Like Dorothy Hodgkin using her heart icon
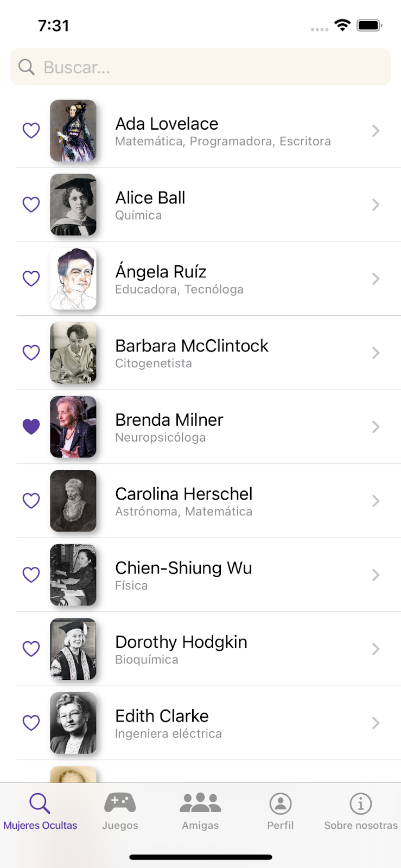401x868 pixels. pos(31,649)
